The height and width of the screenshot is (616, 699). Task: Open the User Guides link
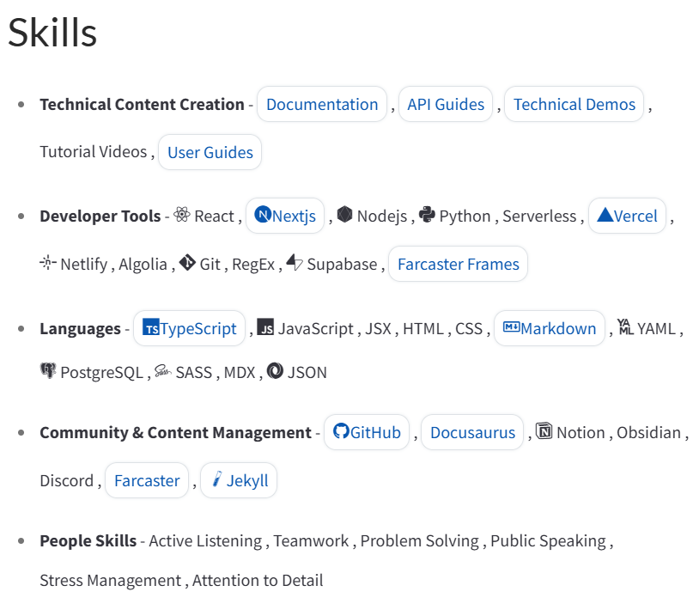[210, 152]
